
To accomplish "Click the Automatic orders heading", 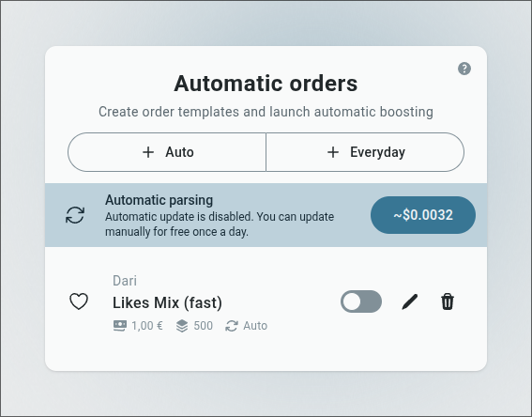I will click(x=266, y=84).
